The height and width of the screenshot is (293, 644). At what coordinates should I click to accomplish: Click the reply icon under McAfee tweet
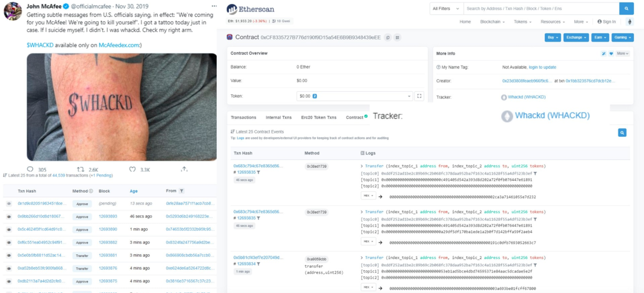(30, 169)
